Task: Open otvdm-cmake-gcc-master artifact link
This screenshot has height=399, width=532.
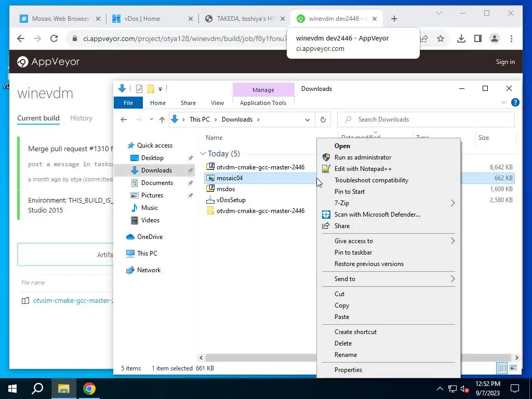Action: pyautogui.click(x=73, y=301)
